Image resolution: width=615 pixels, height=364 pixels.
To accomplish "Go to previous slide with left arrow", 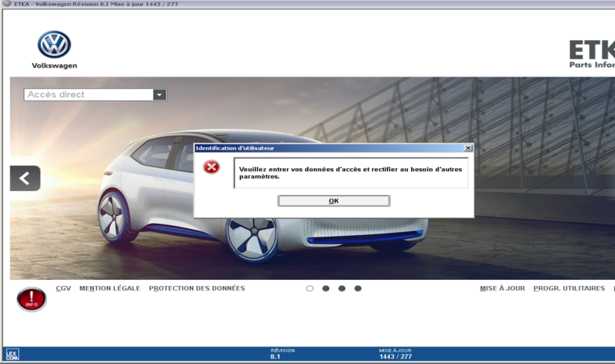I will (x=25, y=178).
